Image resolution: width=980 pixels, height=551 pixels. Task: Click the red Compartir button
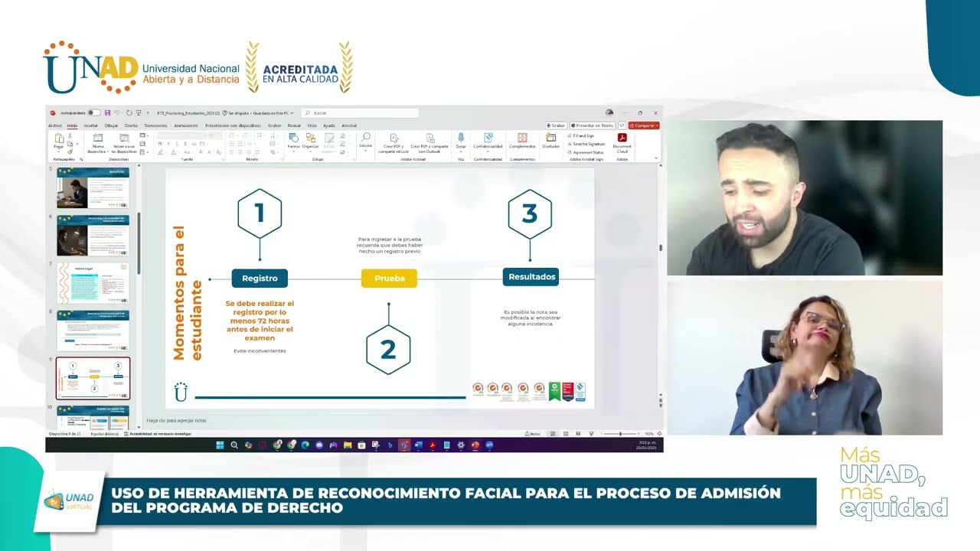pos(643,126)
